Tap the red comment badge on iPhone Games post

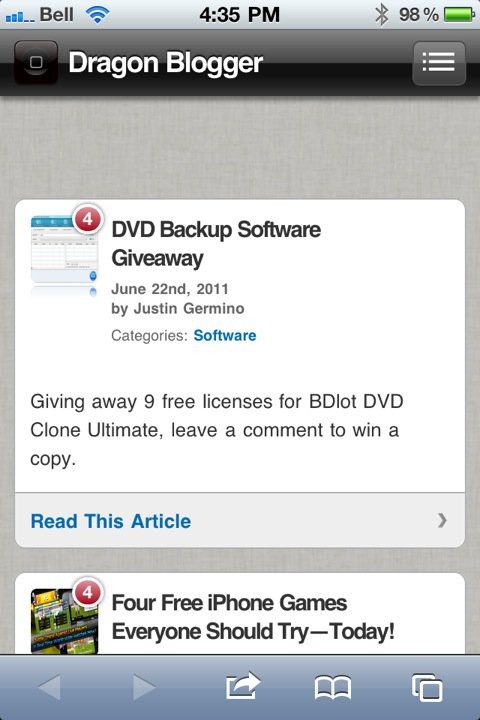pyautogui.click(x=87, y=592)
